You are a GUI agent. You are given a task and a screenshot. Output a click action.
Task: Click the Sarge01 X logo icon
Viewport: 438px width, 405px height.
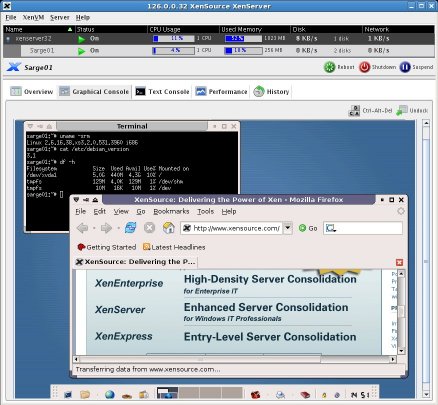14,67
